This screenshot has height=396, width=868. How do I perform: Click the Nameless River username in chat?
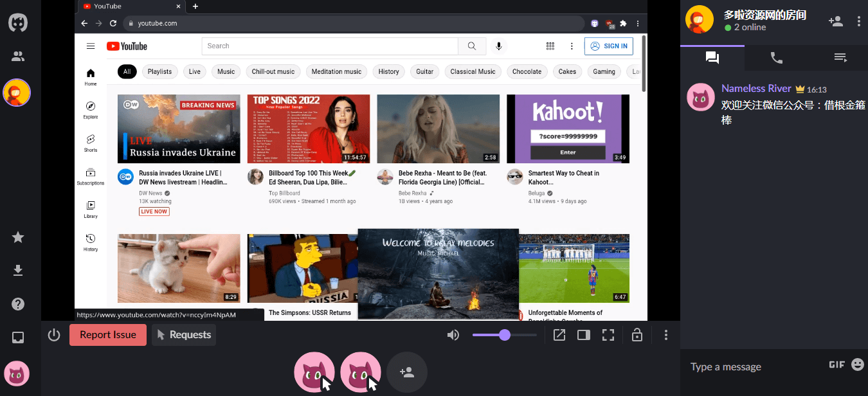pyautogui.click(x=756, y=89)
